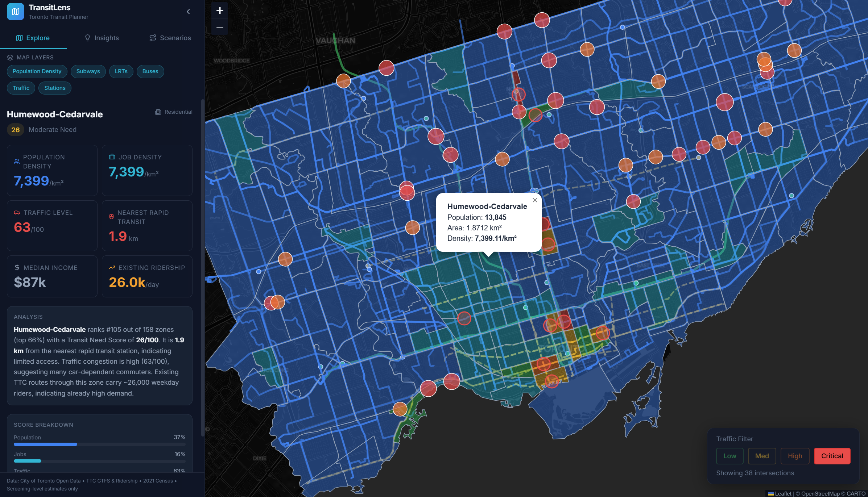Click the OpenStreetMap attribution link
Screen dimensions: 868x497
click(x=820, y=493)
